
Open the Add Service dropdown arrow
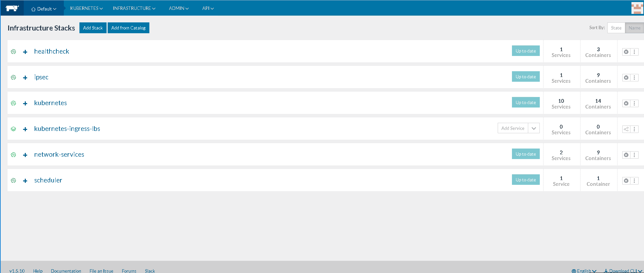coord(534,128)
